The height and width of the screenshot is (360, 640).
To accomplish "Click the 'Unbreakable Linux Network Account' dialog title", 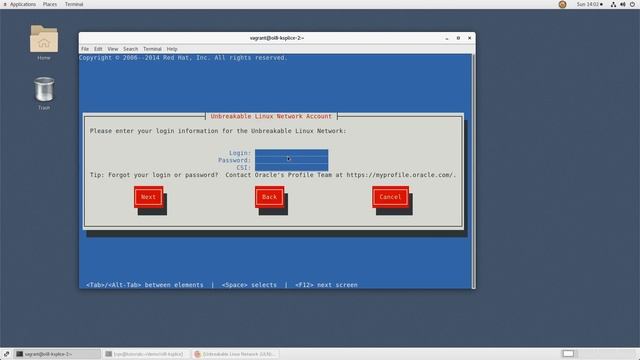I will tap(271, 116).
